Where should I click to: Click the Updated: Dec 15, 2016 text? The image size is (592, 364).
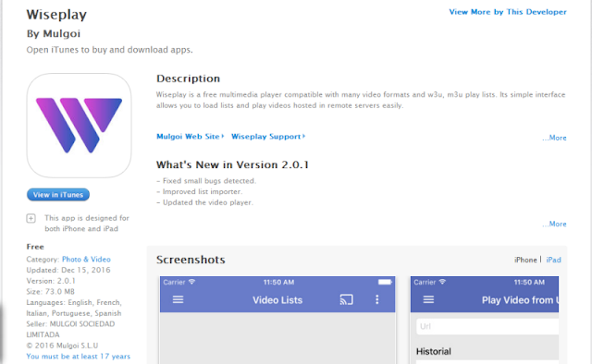(68, 270)
